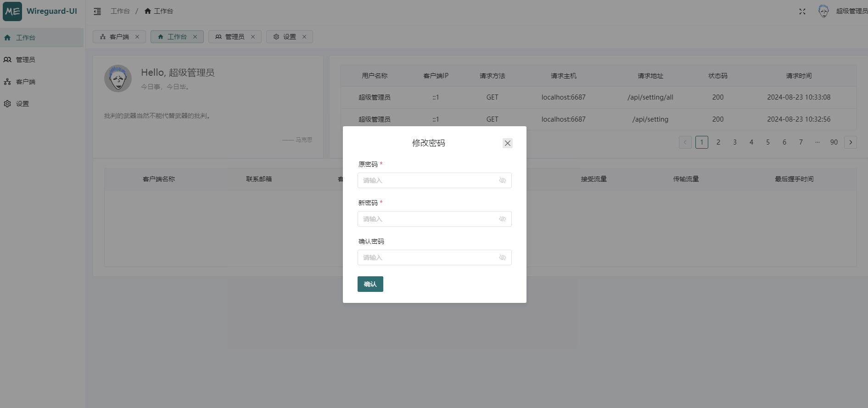Go to next page of request log
Screen dimensions: 868x408
(x=850, y=142)
